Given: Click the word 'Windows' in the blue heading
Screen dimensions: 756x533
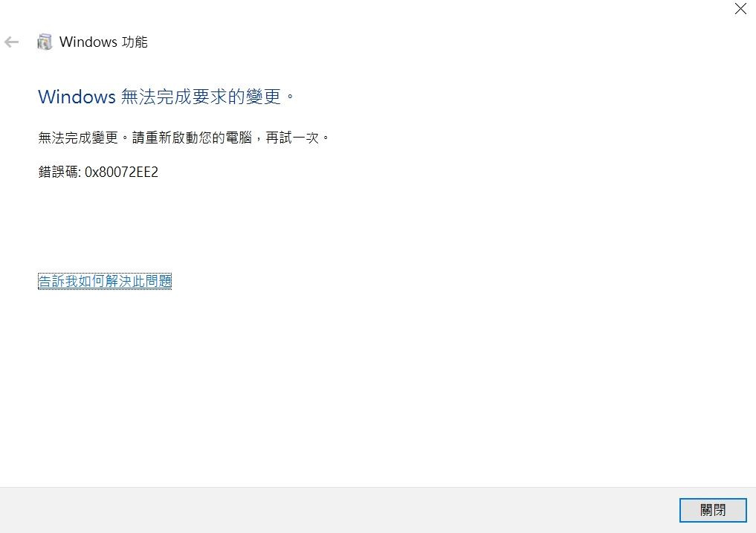Looking at the screenshot, I should pyautogui.click(x=77, y=97).
